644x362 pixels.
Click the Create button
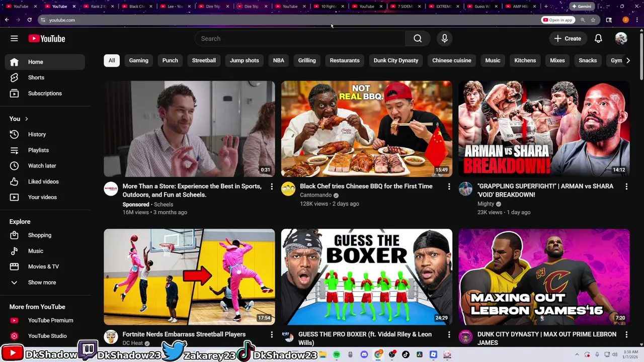pyautogui.click(x=568, y=39)
